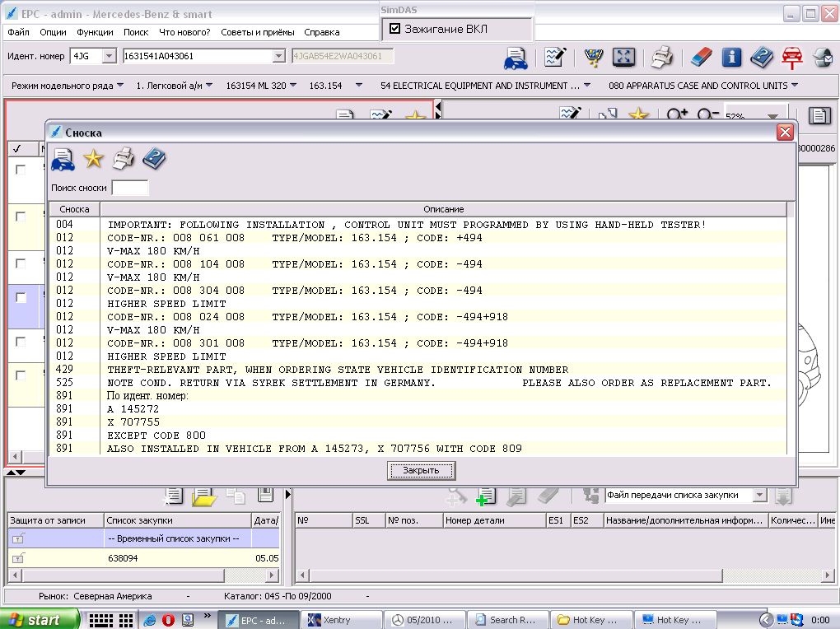Click the zoom out magnifier icon
Image resolution: width=840 pixels, height=629 pixels.
coord(707,114)
